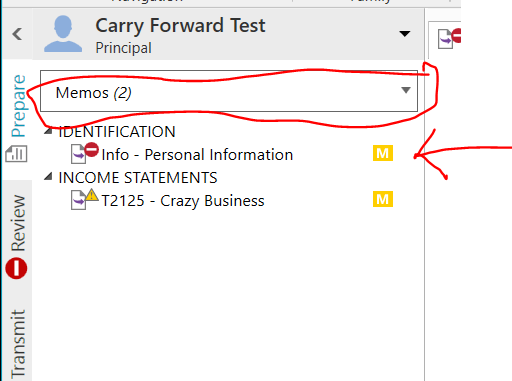Click the blue user avatar icon
The image size is (512, 381).
tap(63, 34)
